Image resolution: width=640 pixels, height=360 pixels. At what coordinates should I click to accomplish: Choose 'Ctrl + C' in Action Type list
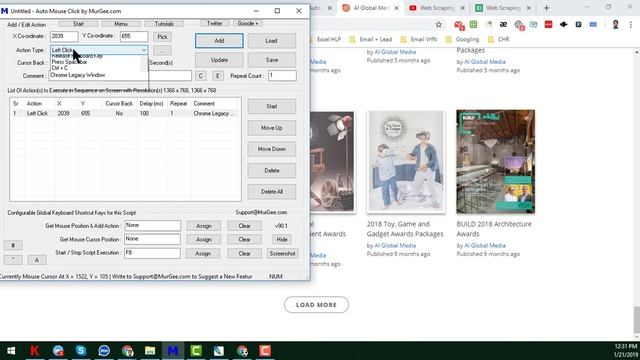pos(60,68)
